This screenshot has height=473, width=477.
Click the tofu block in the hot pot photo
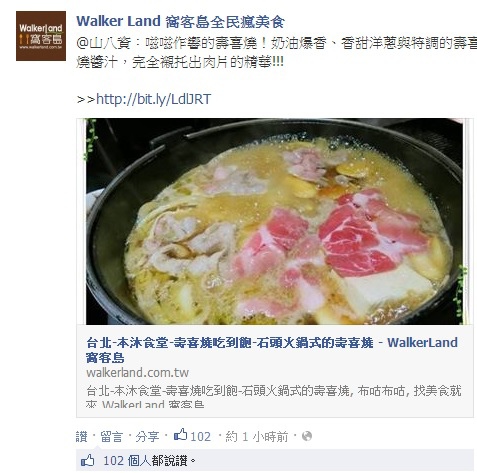point(387,289)
